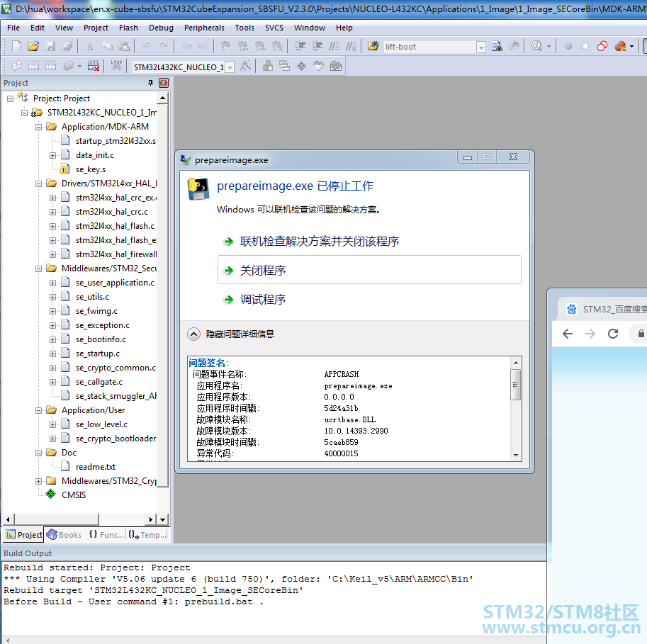Select readme.txt in the project tree
Image resolution: width=647 pixels, height=644 pixels.
click(x=96, y=467)
